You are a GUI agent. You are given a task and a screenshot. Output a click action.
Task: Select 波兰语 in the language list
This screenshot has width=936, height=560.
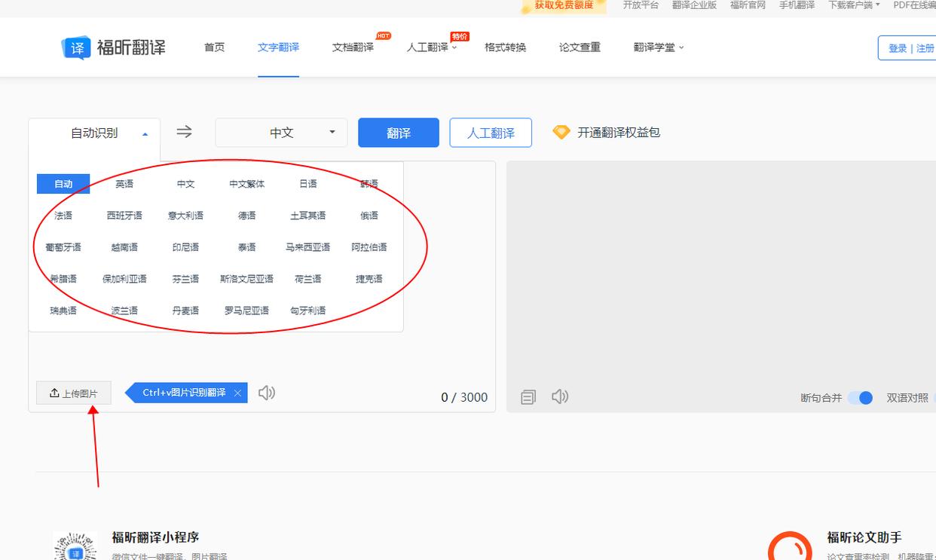[124, 311]
